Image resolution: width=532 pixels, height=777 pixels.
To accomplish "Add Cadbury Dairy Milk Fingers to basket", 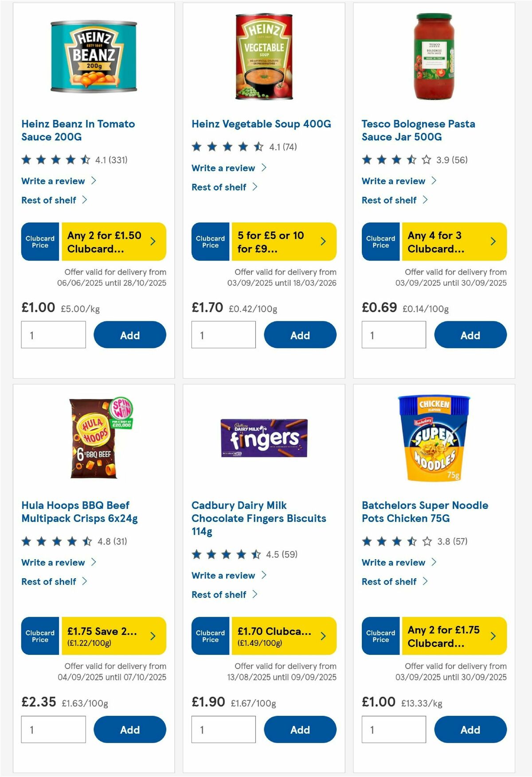I will (x=300, y=730).
